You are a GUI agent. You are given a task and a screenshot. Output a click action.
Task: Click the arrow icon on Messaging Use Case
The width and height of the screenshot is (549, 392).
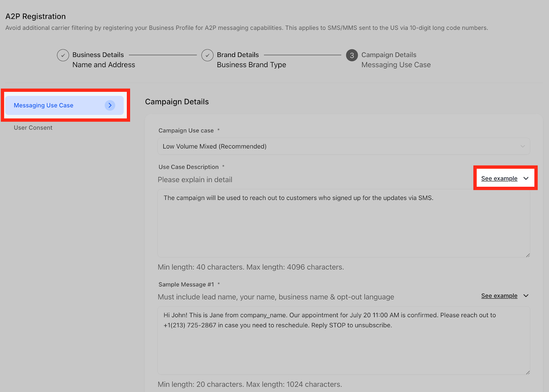(x=110, y=105)
